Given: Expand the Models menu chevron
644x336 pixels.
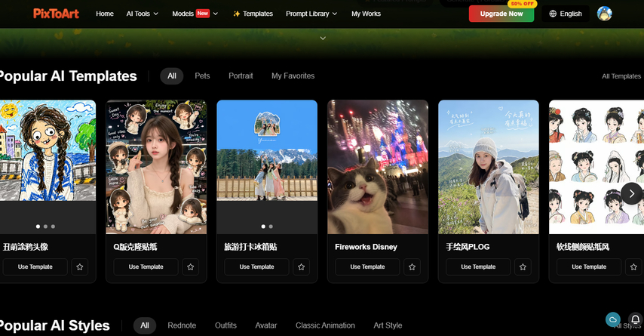Looking at the screenshot, I should pos(215,14).
